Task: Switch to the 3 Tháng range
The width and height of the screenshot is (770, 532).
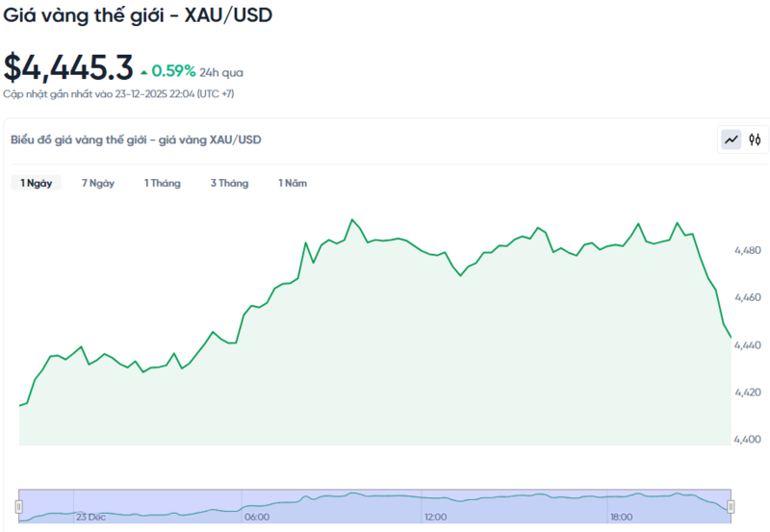Action: pos(229,183)
